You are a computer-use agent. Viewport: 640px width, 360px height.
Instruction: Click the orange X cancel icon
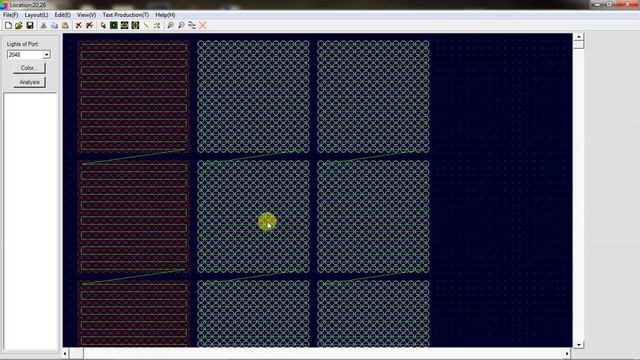(x=203, y=25)
